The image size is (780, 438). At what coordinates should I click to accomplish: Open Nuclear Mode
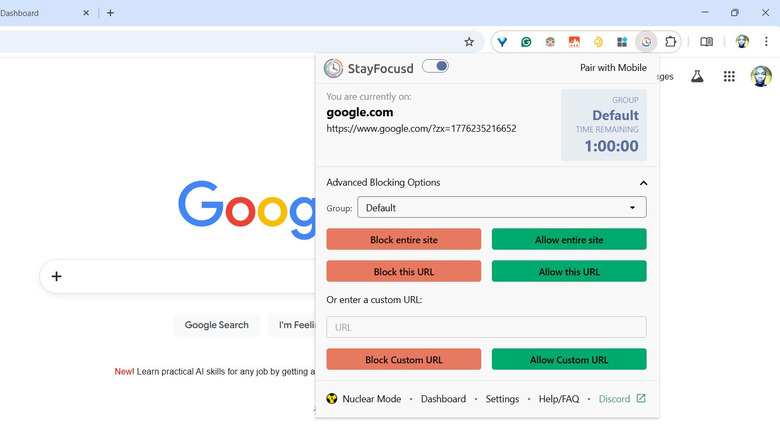coord(371,399)
